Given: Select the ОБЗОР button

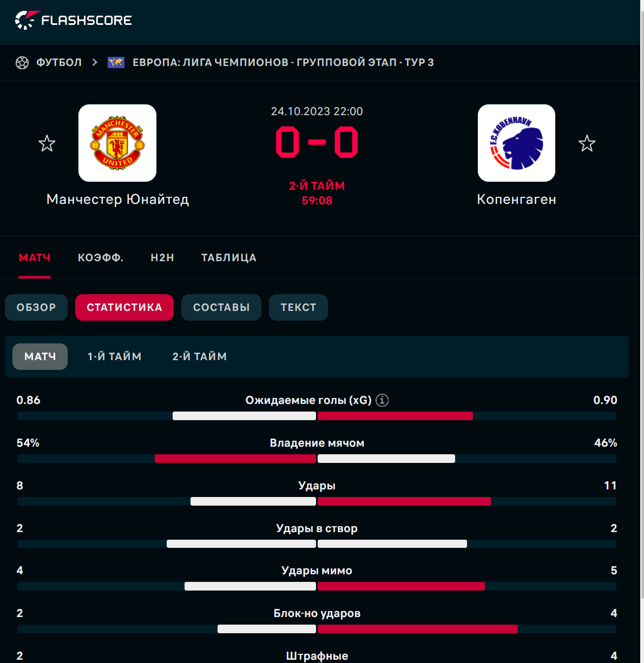Looking at the screenshot, I should 36,308.
